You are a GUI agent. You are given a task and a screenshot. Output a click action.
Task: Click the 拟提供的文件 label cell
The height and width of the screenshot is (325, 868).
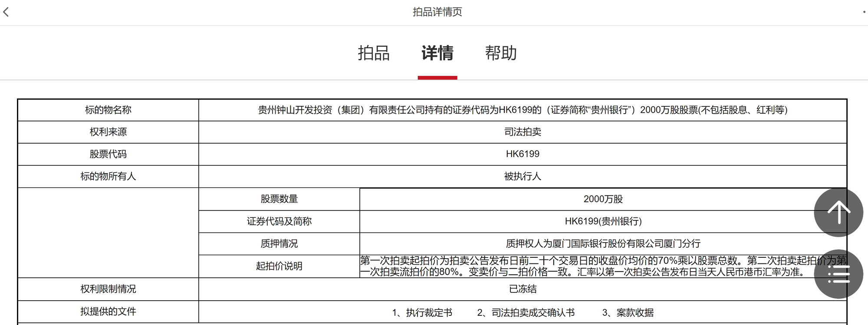pos(108,312)
